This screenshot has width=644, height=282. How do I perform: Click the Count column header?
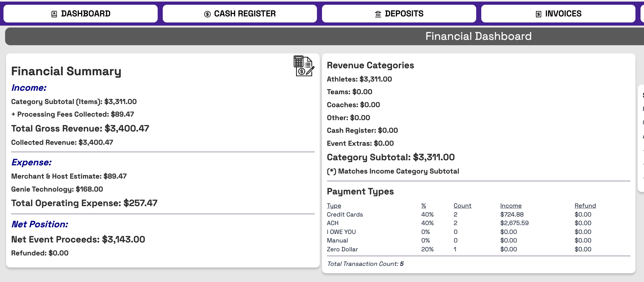coord(462,206)
